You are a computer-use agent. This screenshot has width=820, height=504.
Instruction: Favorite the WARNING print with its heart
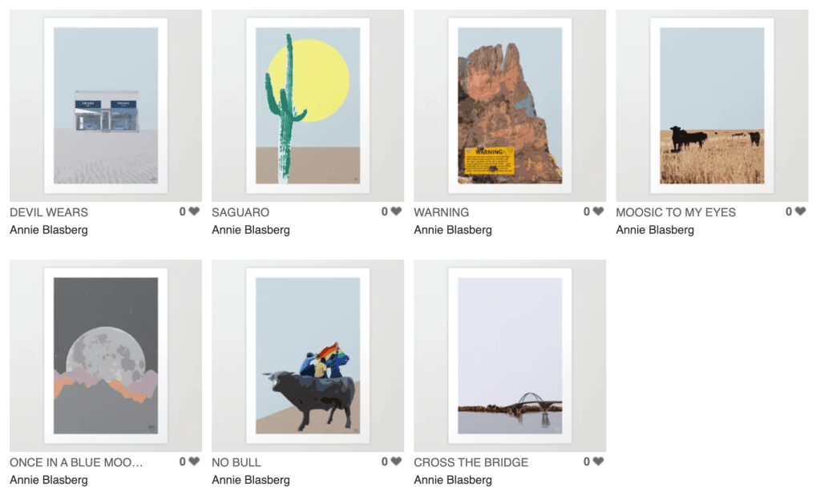pyautogui.click(x=598, y=212)
